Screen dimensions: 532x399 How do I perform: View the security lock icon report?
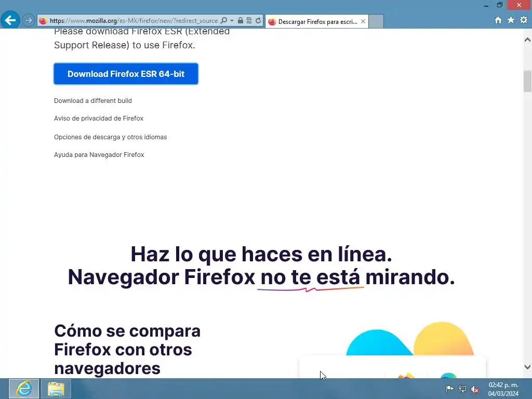241,21
